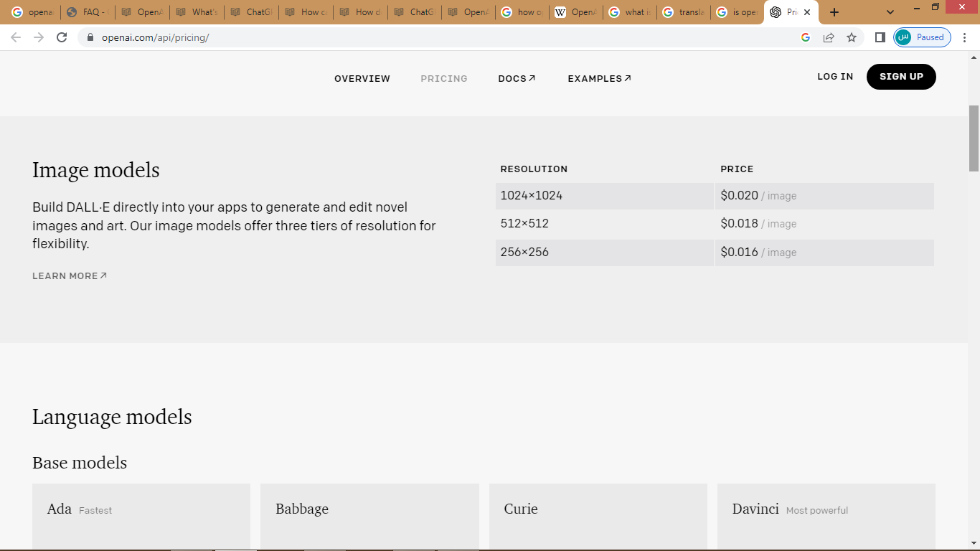Click the Base models subheading

pyautogui.click(x=80, y=463)
